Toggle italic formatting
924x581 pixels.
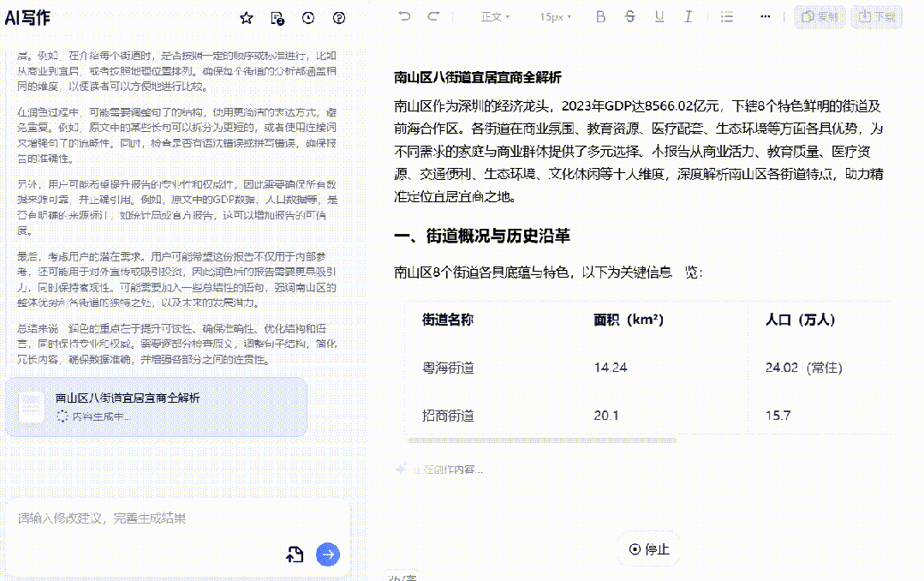[x=688, y=16]
